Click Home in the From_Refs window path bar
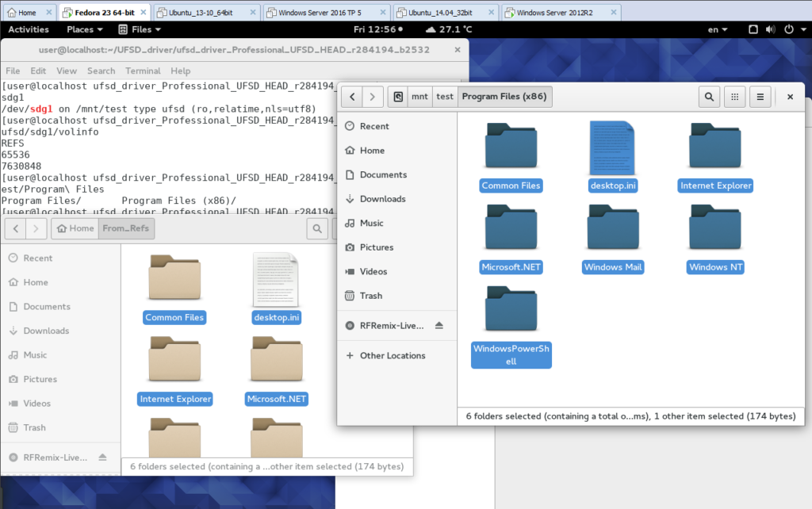This screenshot has height=509, width=812. [x=75, y=228]
